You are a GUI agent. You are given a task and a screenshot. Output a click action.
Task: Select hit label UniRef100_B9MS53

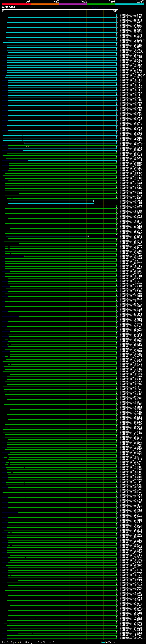coord(131,316)
